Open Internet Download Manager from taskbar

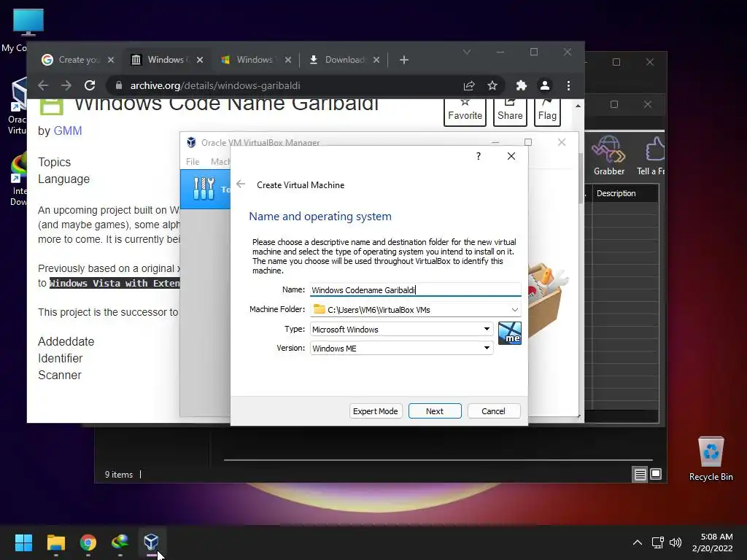pyautogui.click(x=120, y=542)
